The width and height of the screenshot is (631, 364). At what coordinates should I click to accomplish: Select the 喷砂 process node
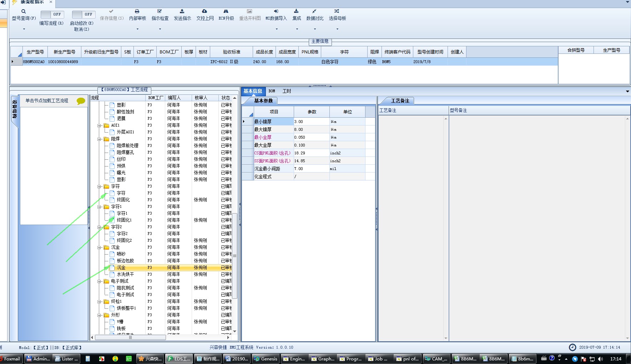click(121, 254)
